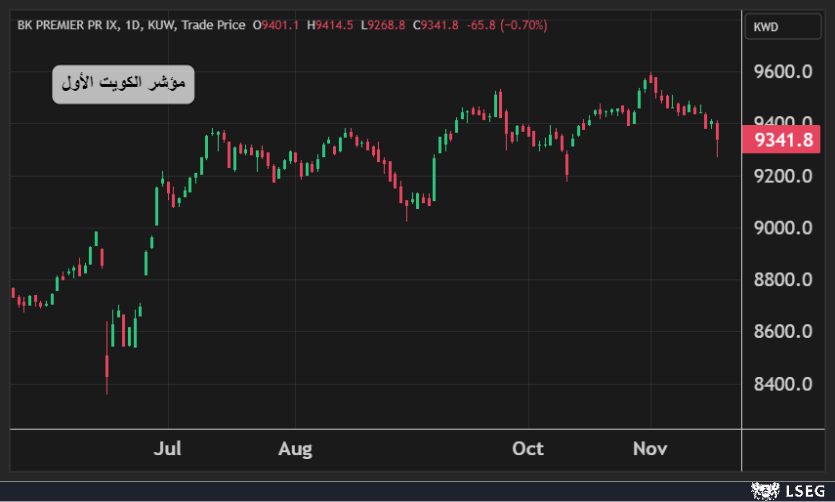Click the 8400.0 price axis label
The width and height of the screenshot is (835, 502).
(x=782, y=384)
